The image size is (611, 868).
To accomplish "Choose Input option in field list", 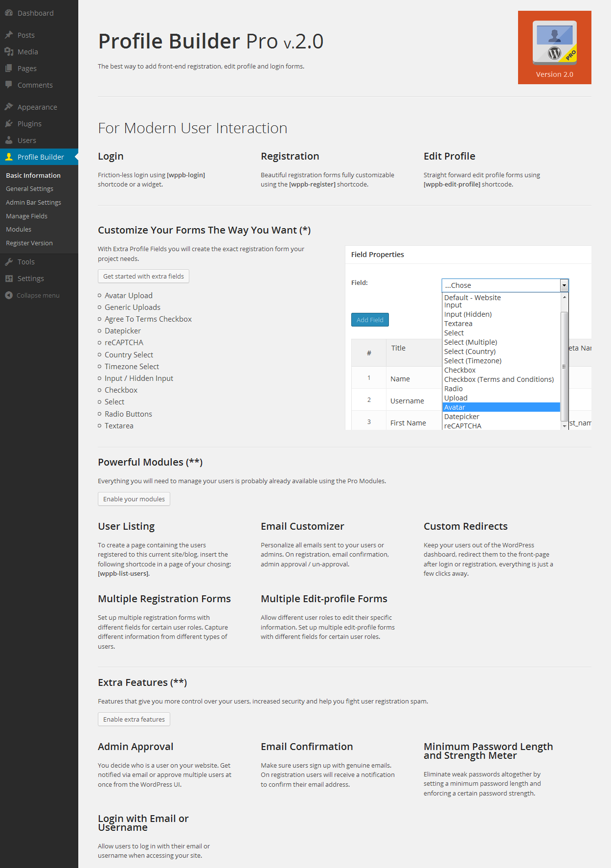I will click(x=501, y=305).
